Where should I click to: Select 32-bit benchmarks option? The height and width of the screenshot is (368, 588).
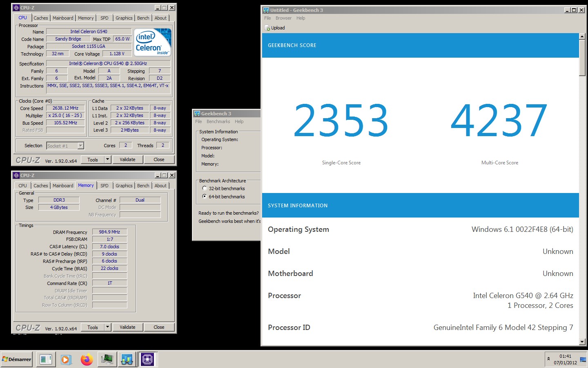point(205,188)
